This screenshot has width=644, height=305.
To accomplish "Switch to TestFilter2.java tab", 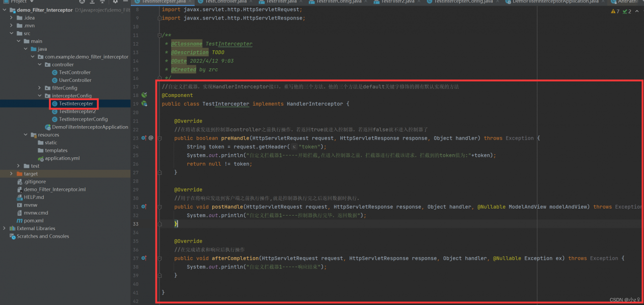I will click(x=397, y=2).
